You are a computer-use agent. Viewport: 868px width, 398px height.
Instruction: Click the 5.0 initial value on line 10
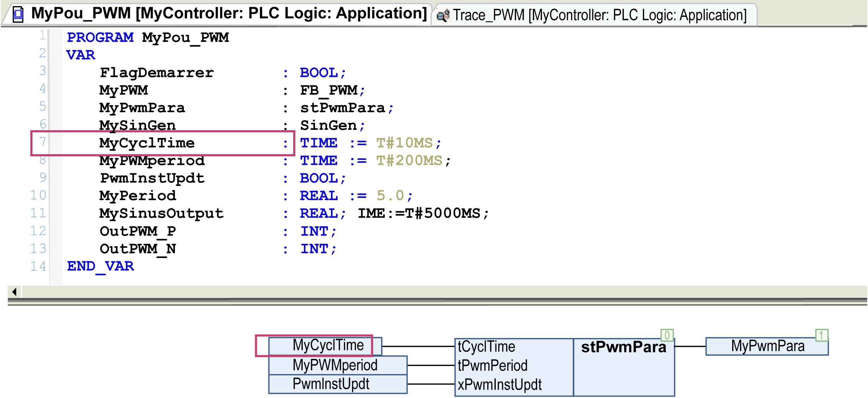pyautogui.click(x=390, y=196)
